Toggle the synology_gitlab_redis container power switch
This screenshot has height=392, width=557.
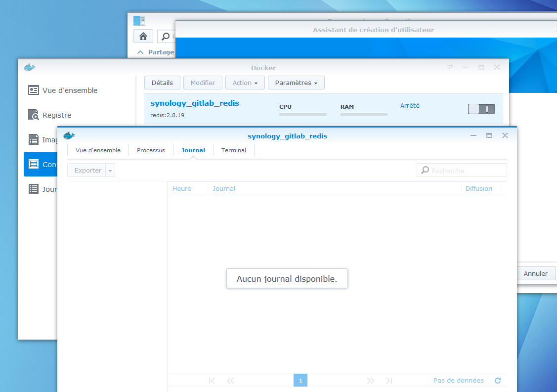(481, 109)
